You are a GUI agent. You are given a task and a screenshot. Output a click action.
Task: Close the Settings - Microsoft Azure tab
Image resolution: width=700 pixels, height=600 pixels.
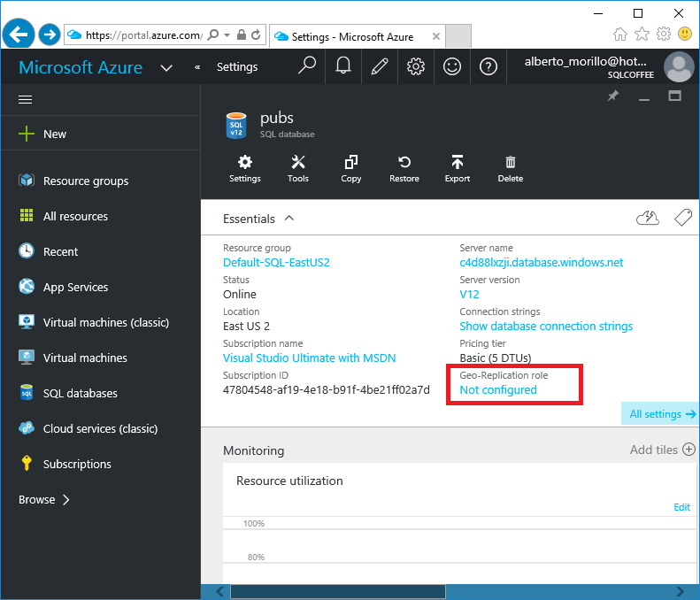coord(436,36)
